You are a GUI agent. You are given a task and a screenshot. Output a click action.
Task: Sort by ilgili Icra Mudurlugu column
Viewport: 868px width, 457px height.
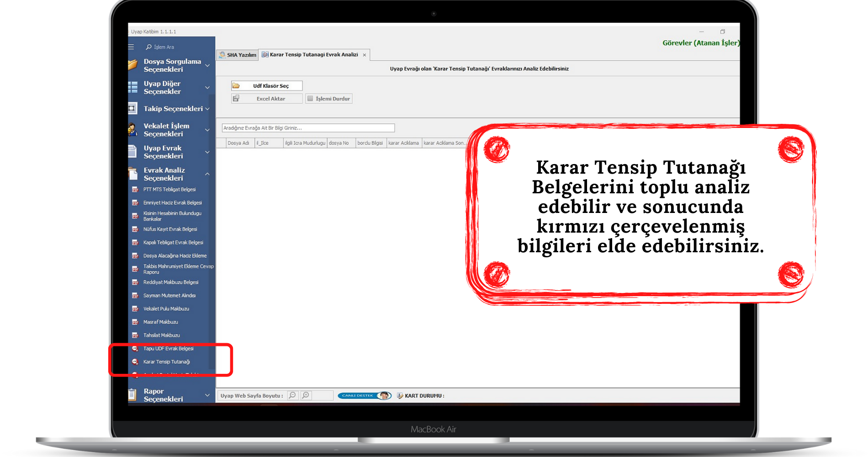pyautogui.click(x=305, y=143)
